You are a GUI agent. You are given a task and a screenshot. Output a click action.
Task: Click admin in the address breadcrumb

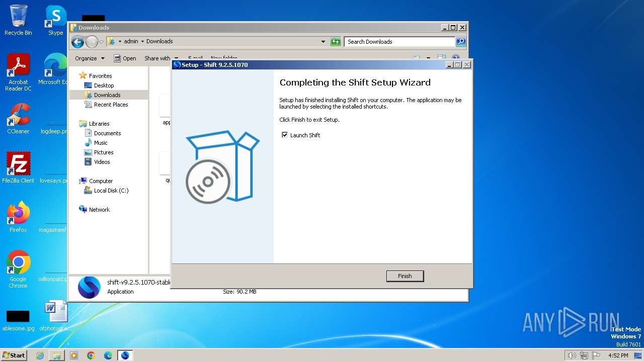[x=131, y=41]
